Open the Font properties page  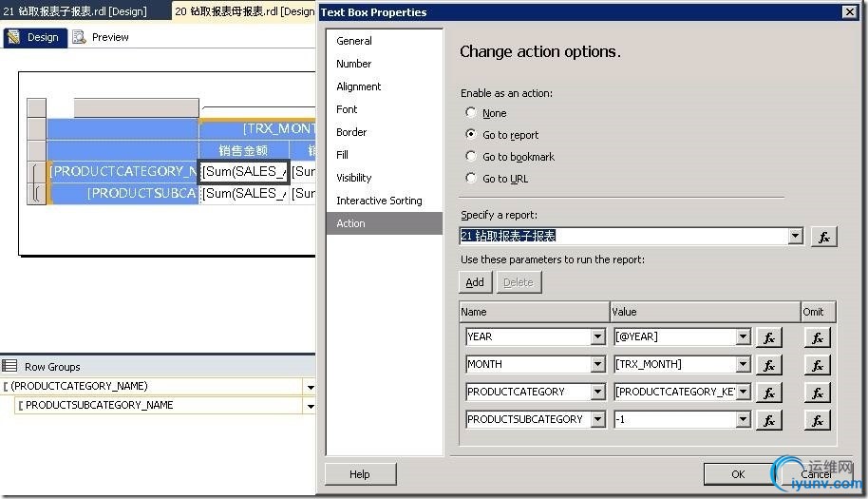tap(385, 109)
